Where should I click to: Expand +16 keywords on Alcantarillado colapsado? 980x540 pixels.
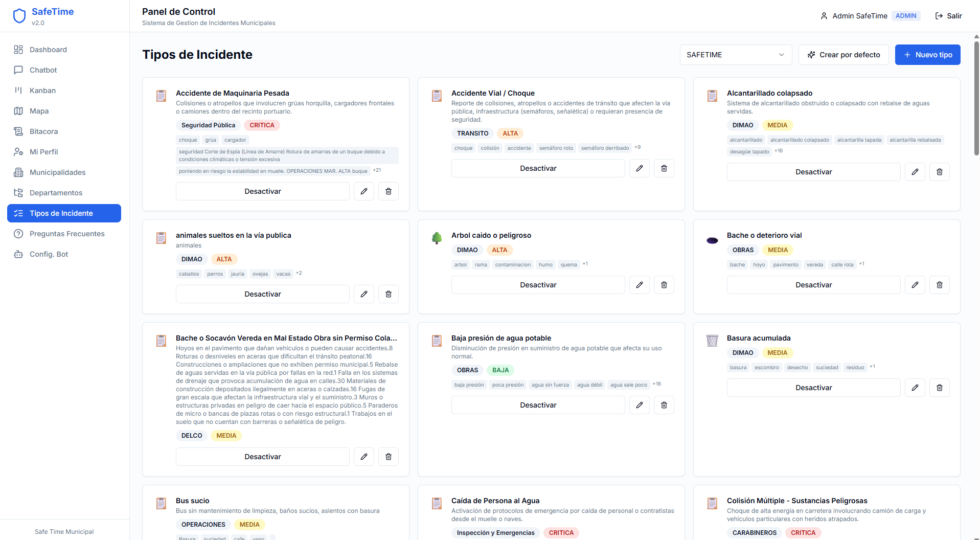coord(779,151)
